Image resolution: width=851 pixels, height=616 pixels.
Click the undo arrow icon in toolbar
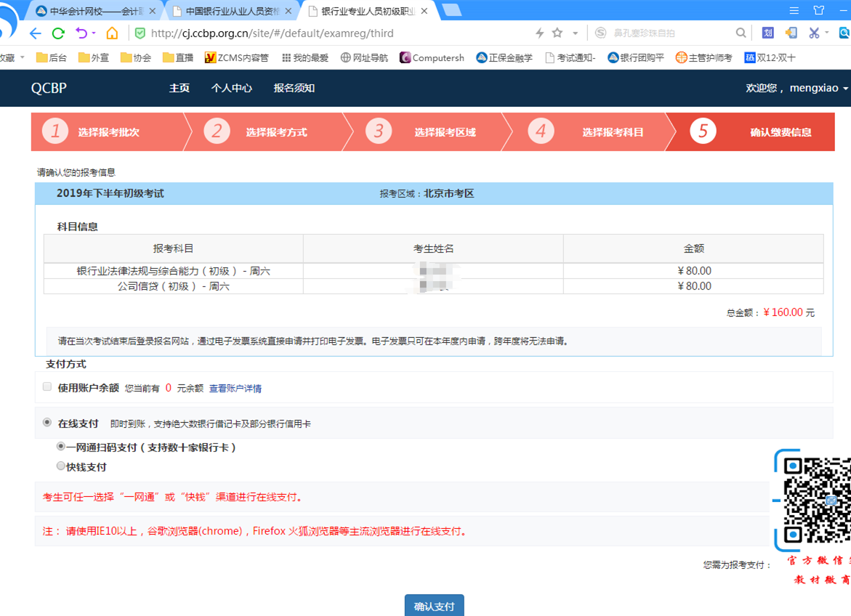tap(81, 33)
